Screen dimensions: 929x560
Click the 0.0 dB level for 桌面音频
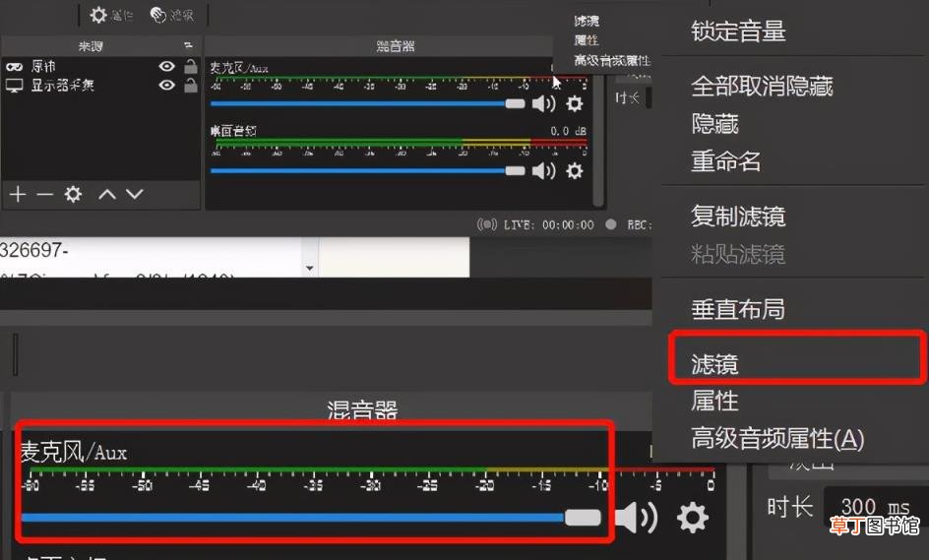(x=568, y=131)
